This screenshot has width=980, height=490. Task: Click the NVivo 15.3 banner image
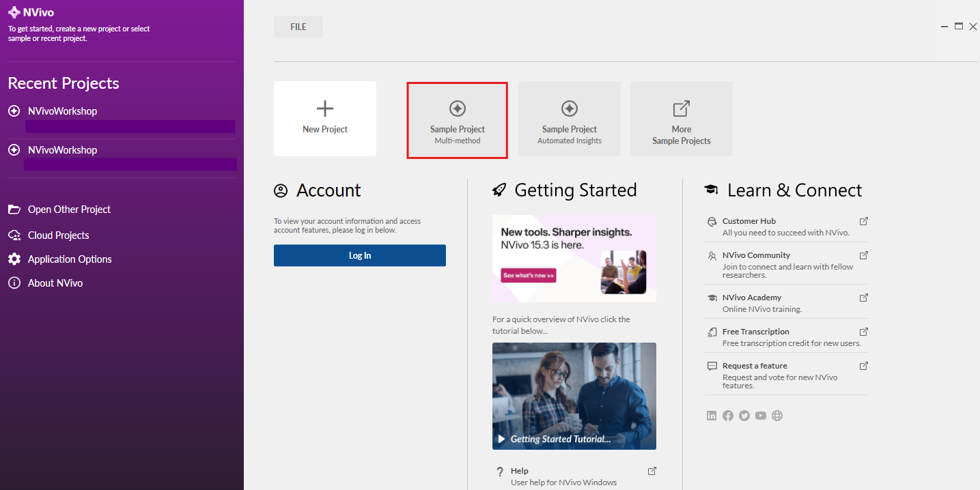pyautogui.click(x=574, y=259)
